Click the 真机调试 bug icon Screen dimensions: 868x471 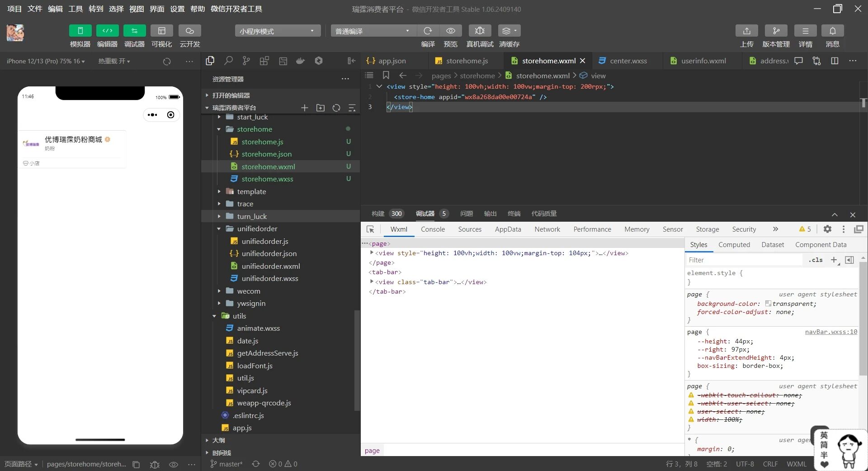(480, 31)
